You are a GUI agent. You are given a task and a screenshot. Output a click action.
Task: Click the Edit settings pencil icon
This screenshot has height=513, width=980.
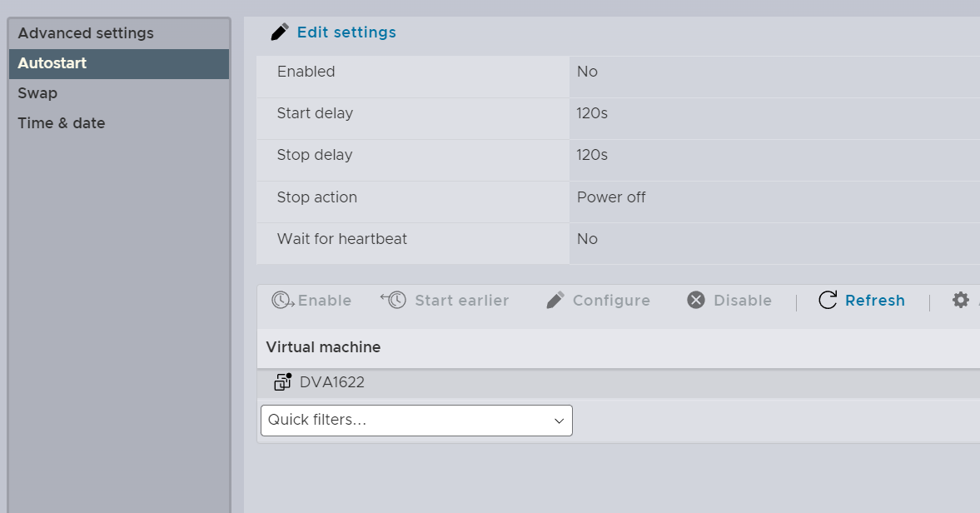click(279, 31)
